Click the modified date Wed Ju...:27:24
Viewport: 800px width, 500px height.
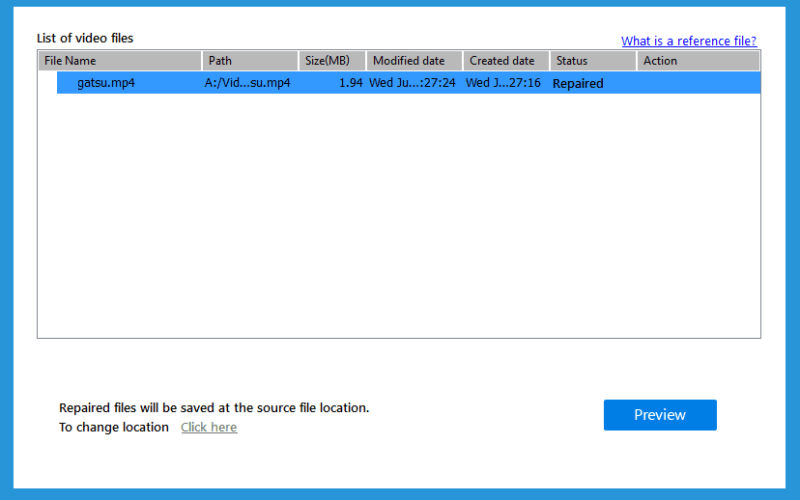coord(412,83)
